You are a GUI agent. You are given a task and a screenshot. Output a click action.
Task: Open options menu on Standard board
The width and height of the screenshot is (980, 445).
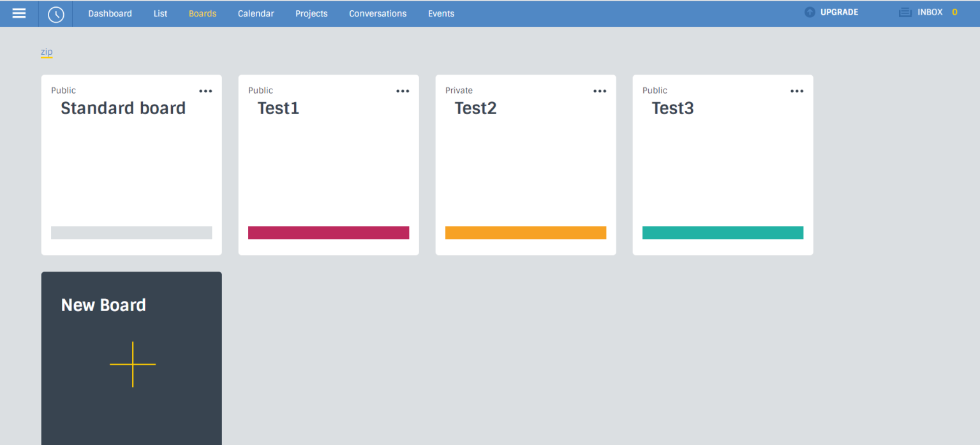205,91
